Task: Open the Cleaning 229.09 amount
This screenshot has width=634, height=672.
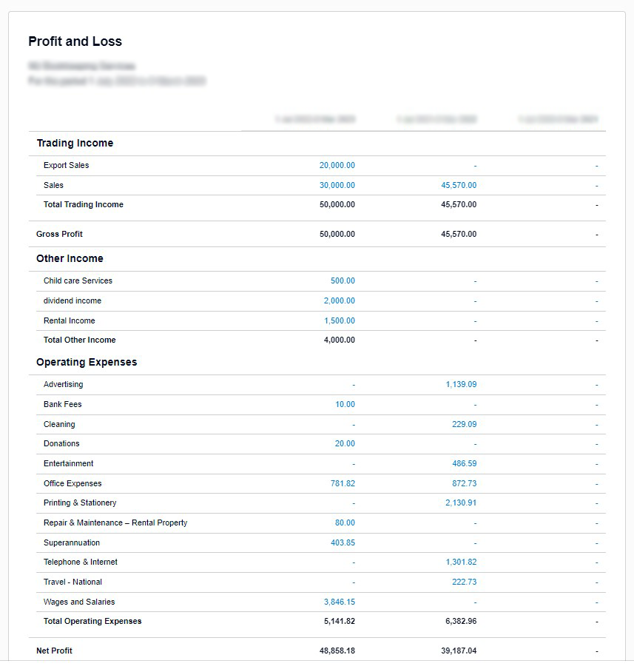Action: tap(464, 425)
